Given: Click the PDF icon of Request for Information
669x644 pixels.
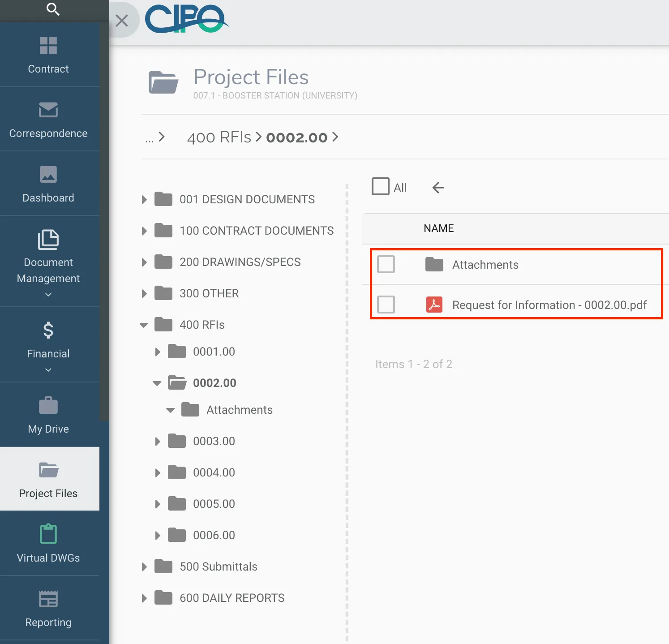Looking at the screenshot, I should pos(434,305).
